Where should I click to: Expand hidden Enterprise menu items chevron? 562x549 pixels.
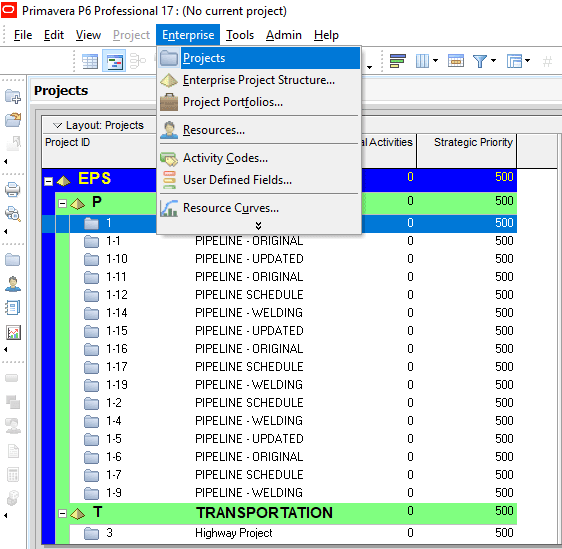coord(258,225)
